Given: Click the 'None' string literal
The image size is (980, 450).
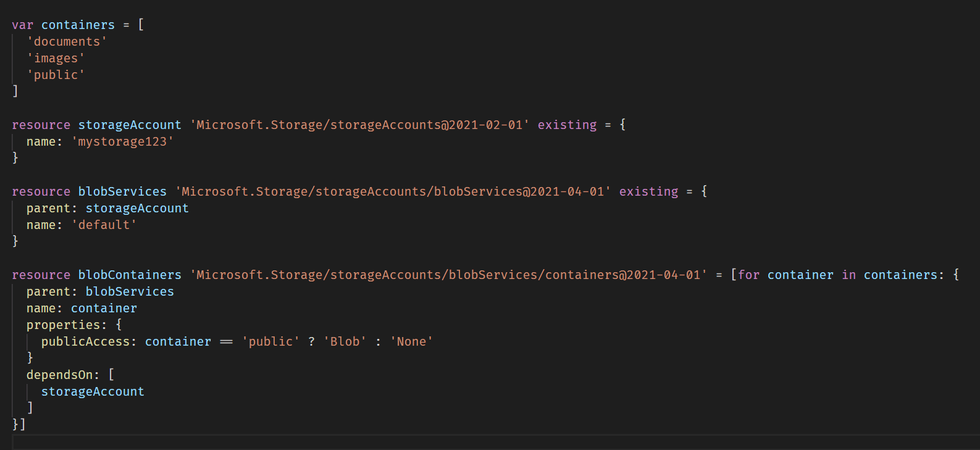Looking at the screenshot, I should [411, 341].
